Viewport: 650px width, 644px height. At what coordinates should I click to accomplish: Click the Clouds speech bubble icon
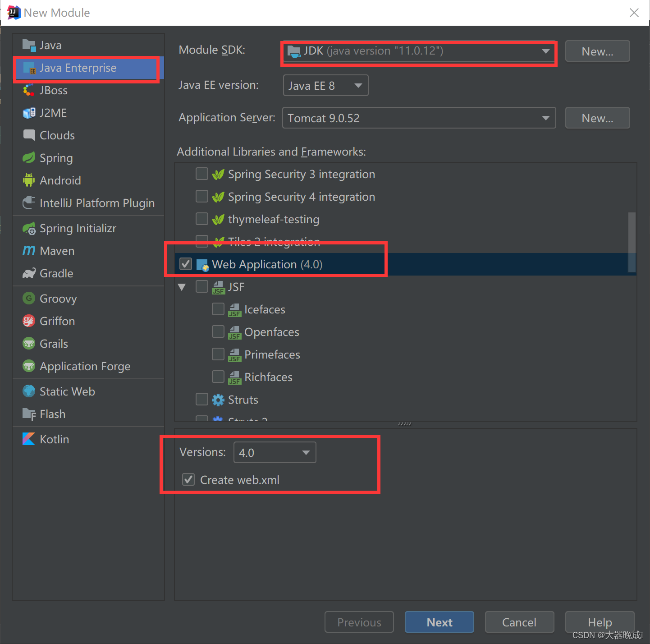point(29,135)
